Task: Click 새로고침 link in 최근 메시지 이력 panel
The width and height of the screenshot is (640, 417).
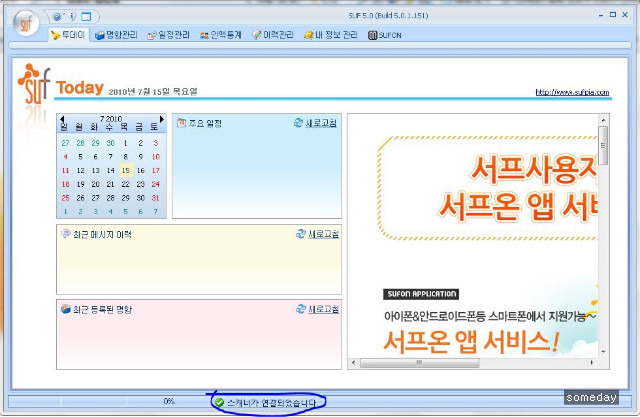Action: click(x=323, y=234)
